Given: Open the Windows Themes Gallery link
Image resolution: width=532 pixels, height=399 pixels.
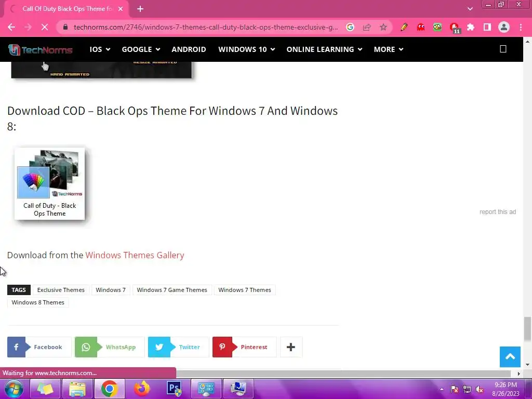Looking at the screenshot, I should (x=135, y=255).
